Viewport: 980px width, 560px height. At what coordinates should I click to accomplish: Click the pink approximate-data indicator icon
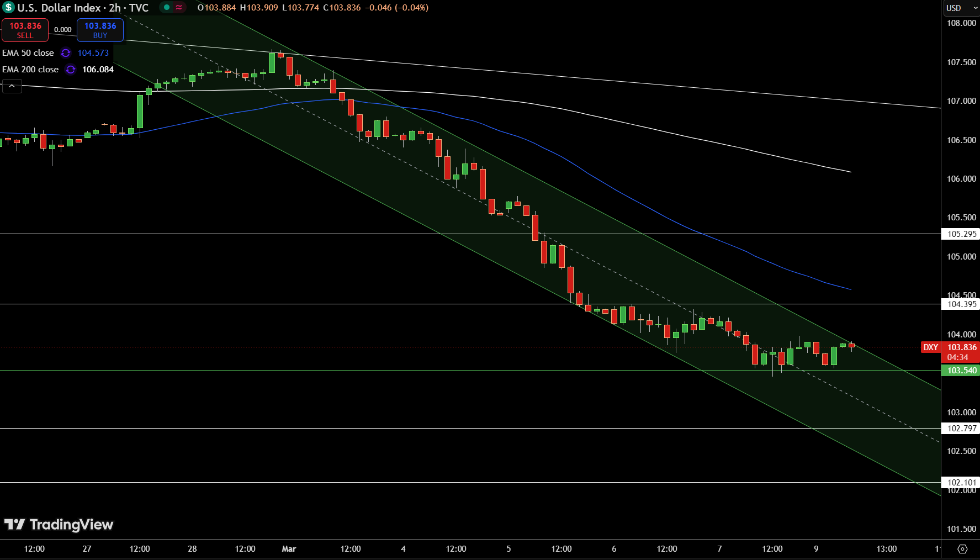coord(179,8)
